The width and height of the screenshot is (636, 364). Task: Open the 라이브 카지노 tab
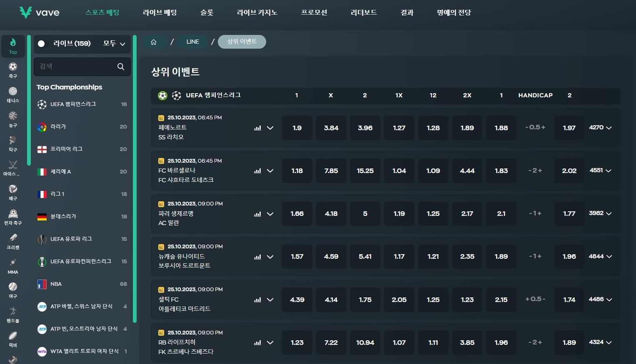[x=257, y=12]
